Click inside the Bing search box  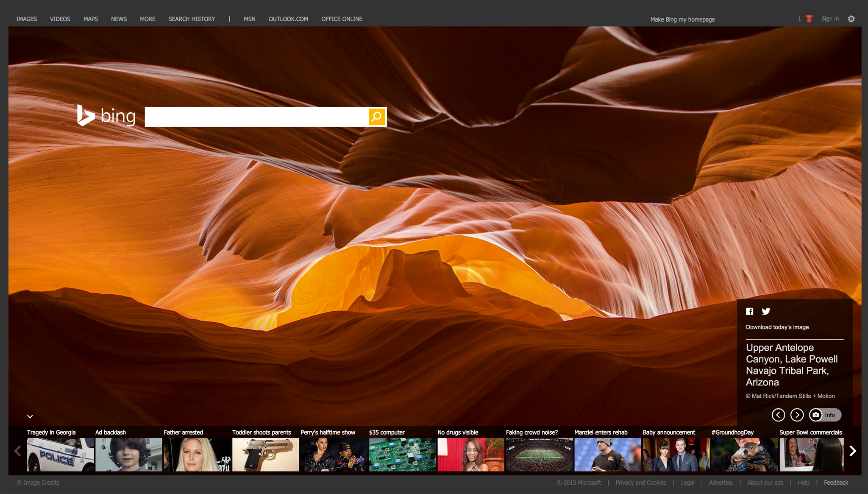(x=256, y=117)
